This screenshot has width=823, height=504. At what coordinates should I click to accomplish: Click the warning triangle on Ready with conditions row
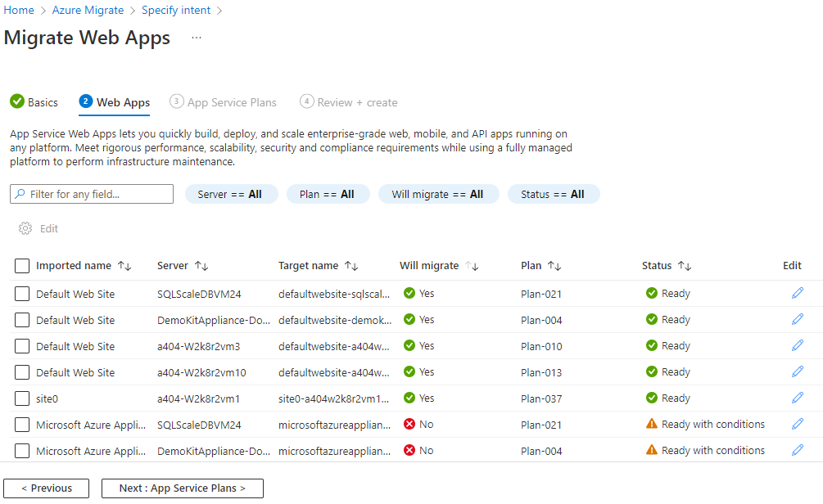coord(649,424)
